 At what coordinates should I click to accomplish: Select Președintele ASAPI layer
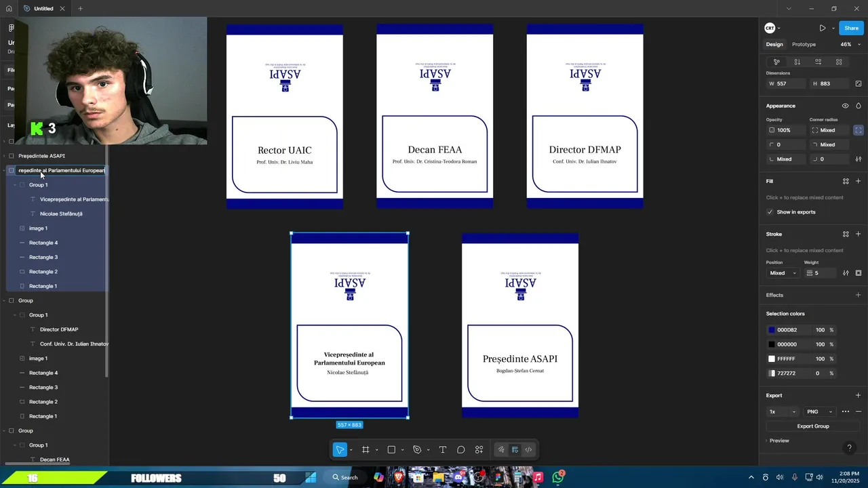(x=41, y=156)
